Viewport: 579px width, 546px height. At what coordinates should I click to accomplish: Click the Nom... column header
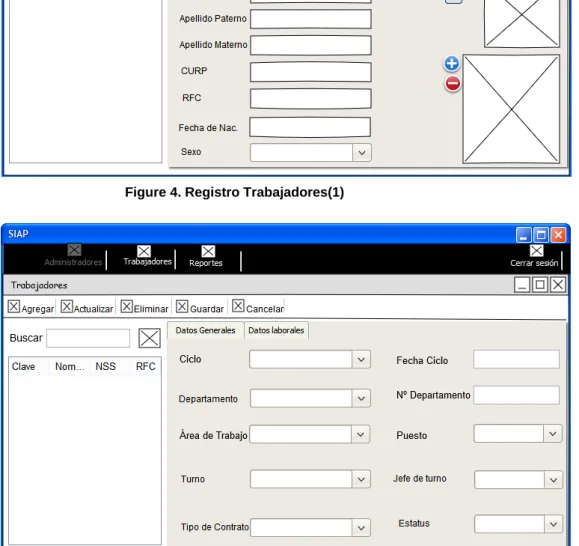coord(70,367)
